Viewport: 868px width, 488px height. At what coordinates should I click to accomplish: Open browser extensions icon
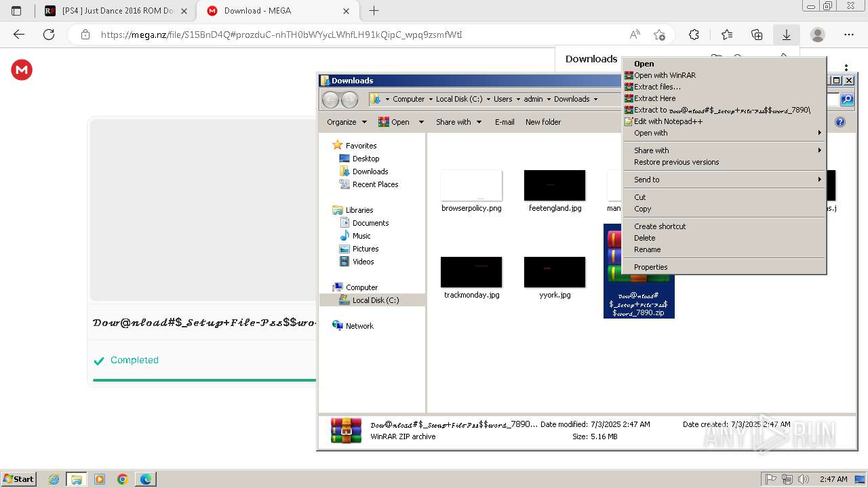pos(694,35)
